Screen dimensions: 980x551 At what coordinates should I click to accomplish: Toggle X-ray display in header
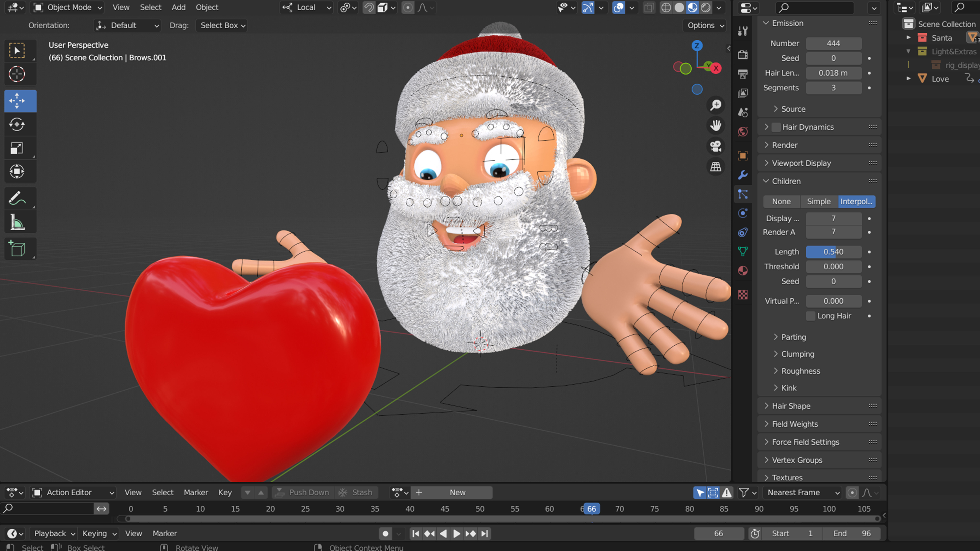pyautogui.click(x=649, y=8)
